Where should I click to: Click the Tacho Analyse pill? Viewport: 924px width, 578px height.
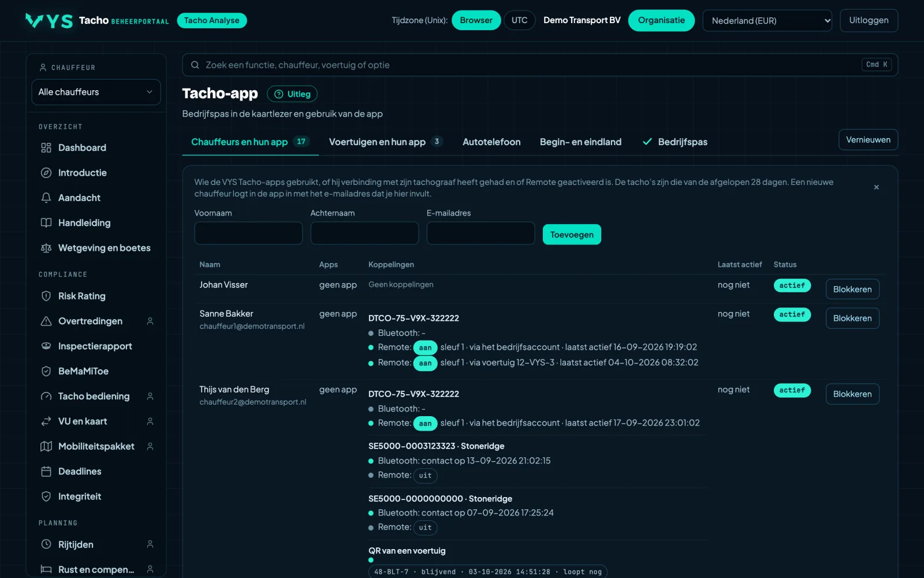coord(212,21)
